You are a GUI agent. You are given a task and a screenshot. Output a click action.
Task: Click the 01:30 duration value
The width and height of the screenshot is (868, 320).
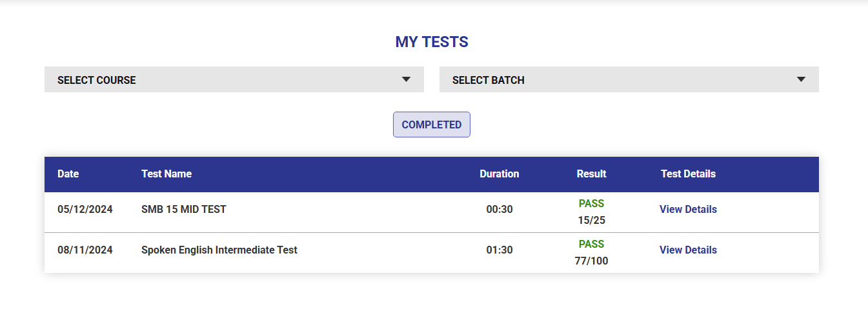click(500, 250)
